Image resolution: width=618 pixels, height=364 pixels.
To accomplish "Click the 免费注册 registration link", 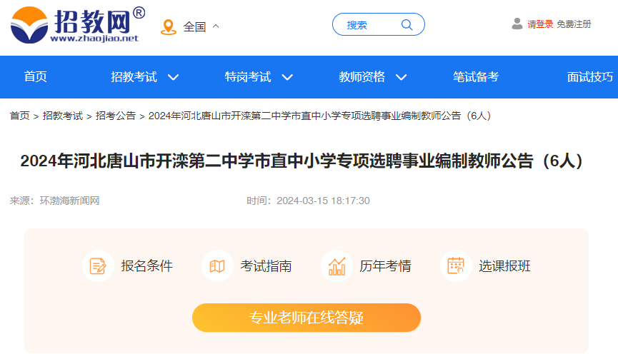I will (x=574, y=24).
